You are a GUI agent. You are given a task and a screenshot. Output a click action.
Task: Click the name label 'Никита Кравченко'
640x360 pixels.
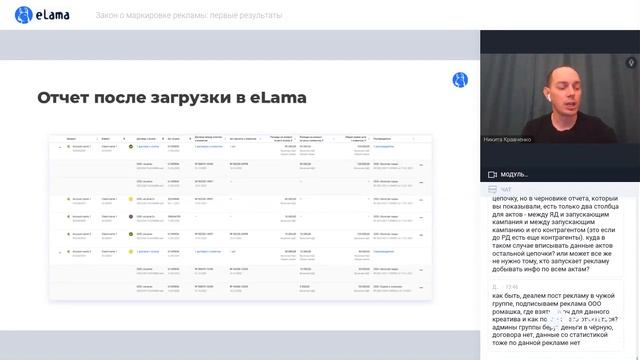pyautogui.click(x=507, y=139)
